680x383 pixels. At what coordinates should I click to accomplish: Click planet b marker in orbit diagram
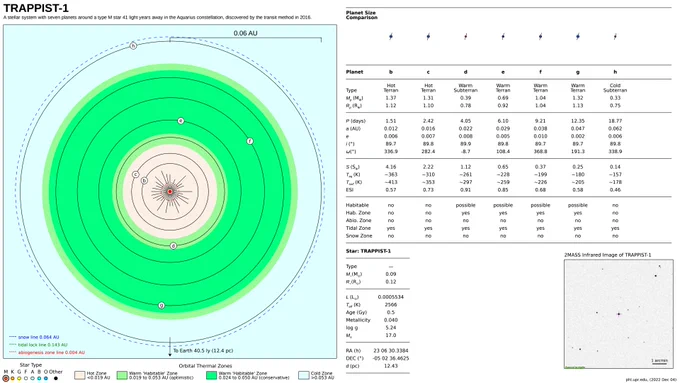tap(144, 180)
